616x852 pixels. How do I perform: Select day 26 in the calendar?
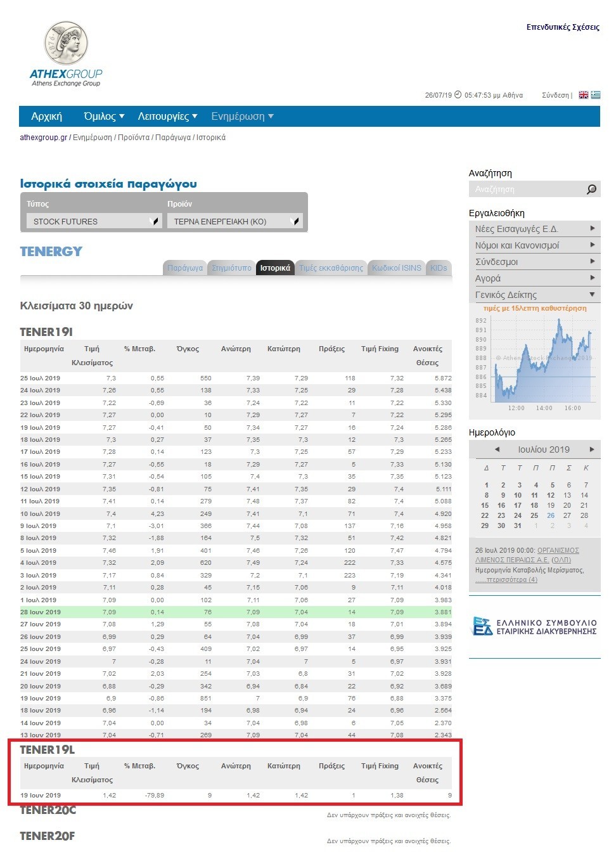click(551, 515)
